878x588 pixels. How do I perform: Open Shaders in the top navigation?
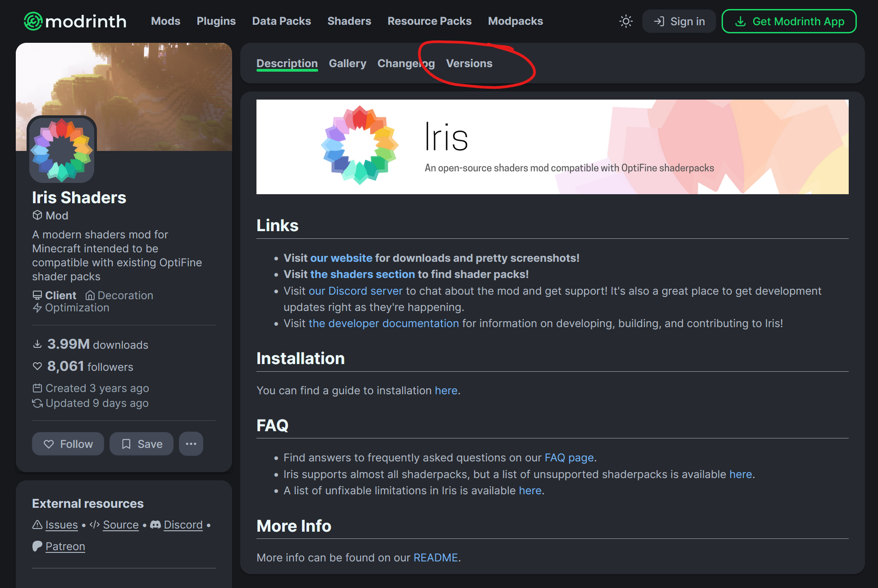pyautogui.click(x=349, y=21)
